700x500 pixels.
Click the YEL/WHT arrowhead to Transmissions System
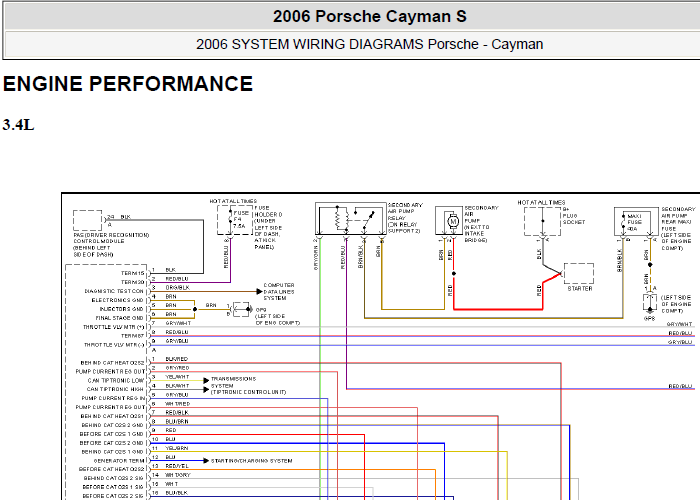206,380
